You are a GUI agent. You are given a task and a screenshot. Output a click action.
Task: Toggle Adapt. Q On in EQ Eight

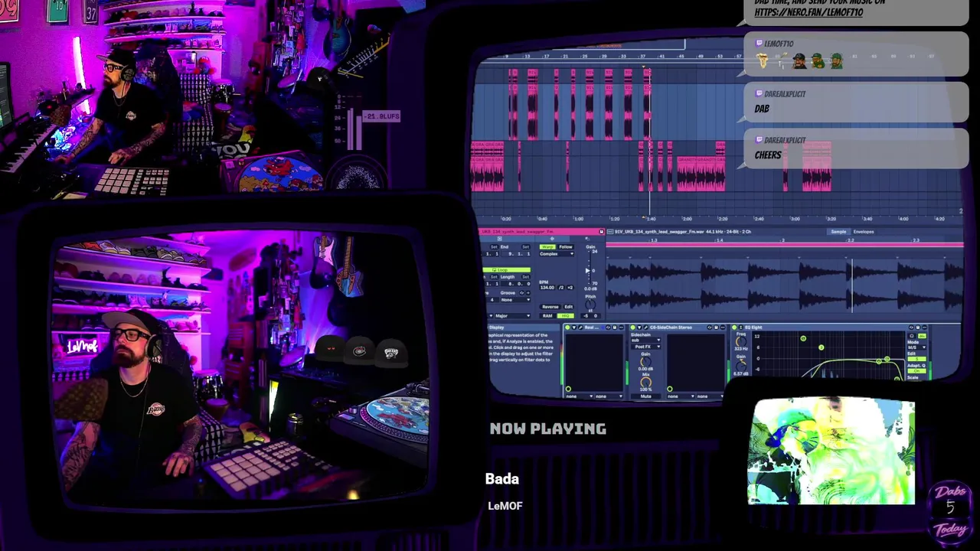click(x=916, y=371)
